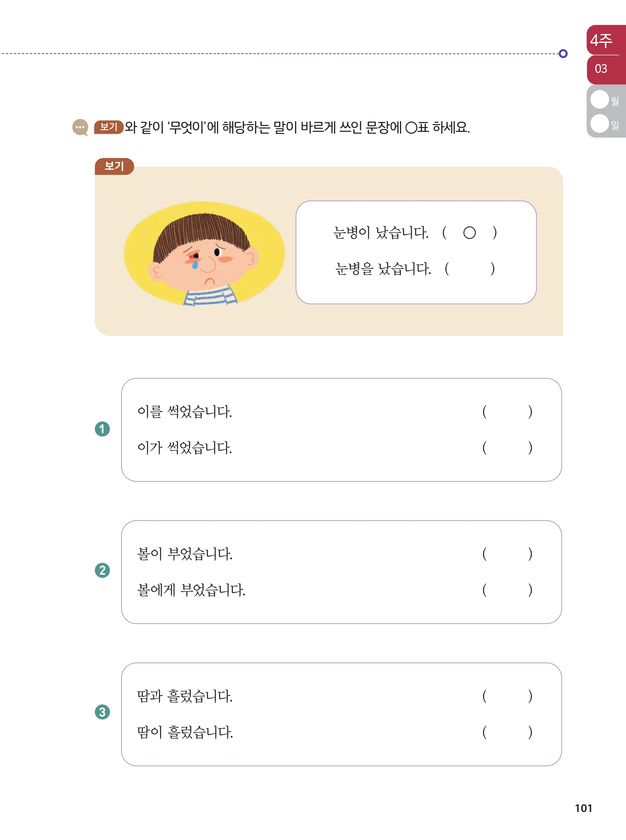Mark the blank for 볼에게 부었습니다

tap(507, 590)
